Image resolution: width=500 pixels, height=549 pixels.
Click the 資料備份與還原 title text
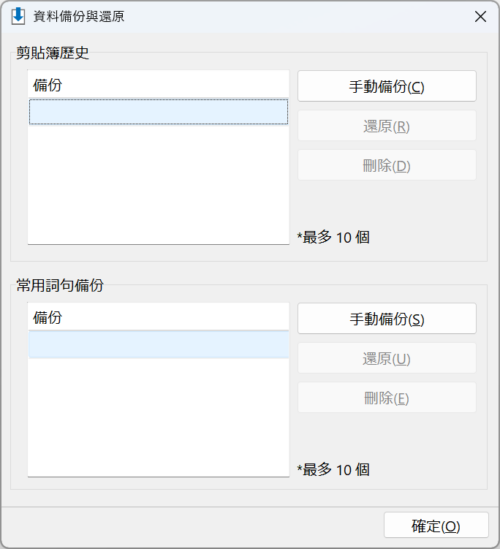(79, 16)
